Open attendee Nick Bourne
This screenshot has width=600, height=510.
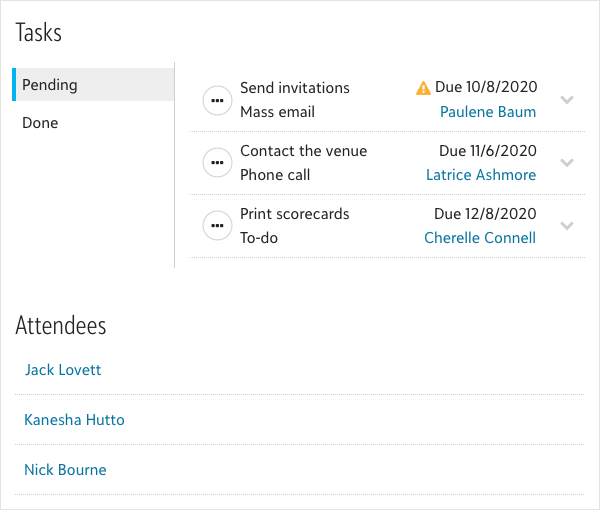(x=65, y=470)
